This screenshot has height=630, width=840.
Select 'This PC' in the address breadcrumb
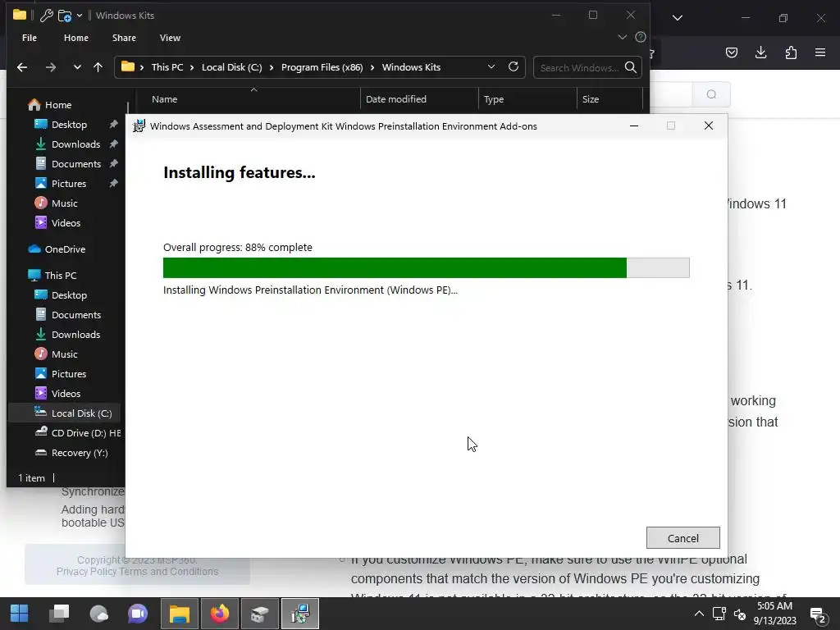167,67
